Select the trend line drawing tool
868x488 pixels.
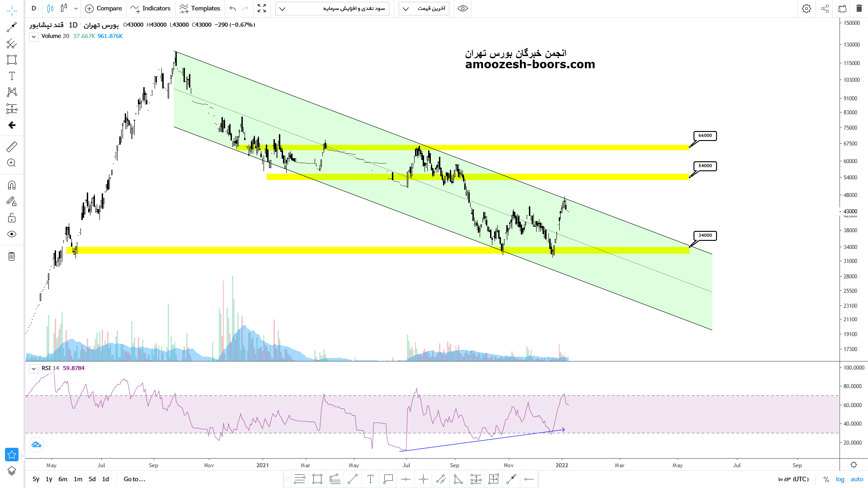(12, 27)
